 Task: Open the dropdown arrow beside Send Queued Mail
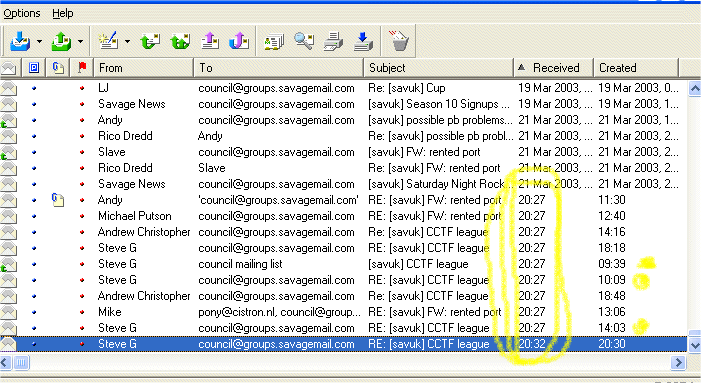pos(80,42)
